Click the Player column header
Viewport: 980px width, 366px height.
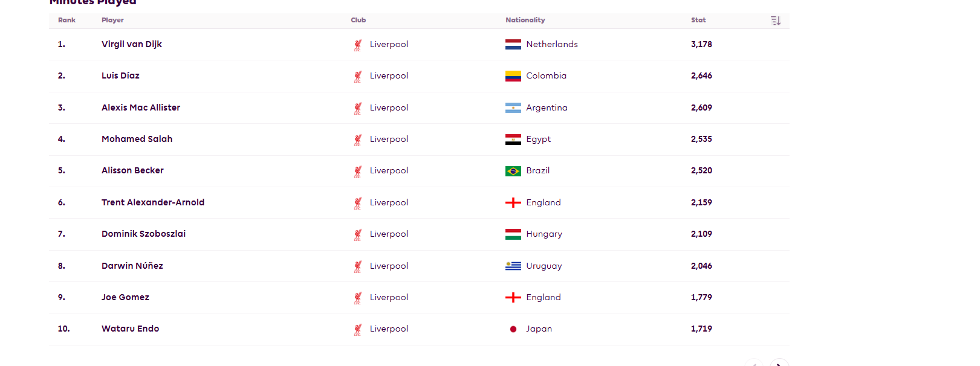click(x=112, y=20)
